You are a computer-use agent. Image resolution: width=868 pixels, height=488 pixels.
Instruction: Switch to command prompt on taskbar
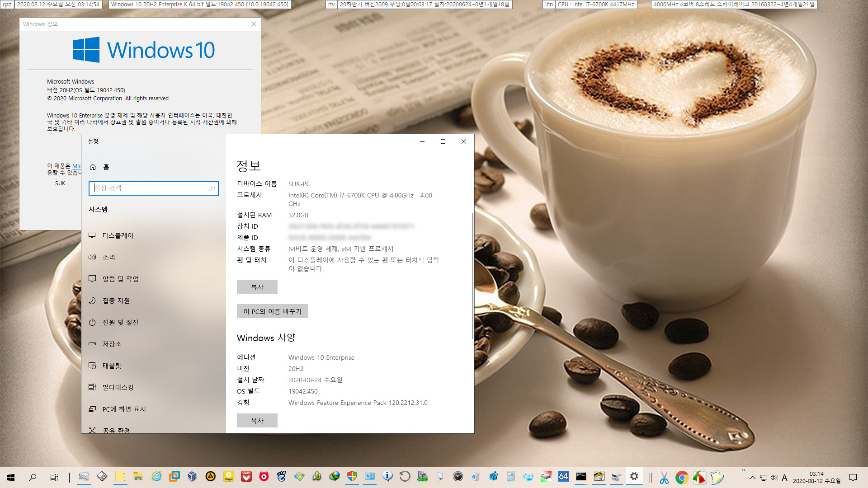click(x=581, y=477)
